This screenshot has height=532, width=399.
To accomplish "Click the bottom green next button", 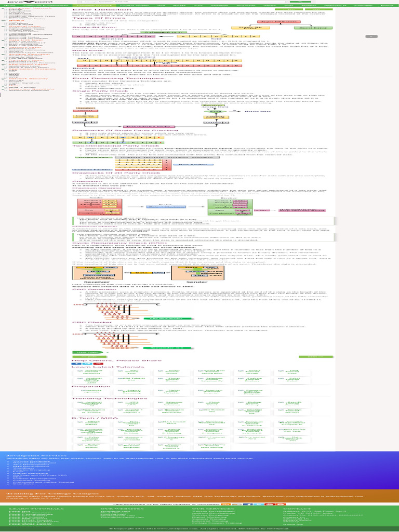I will pos(315,357).
